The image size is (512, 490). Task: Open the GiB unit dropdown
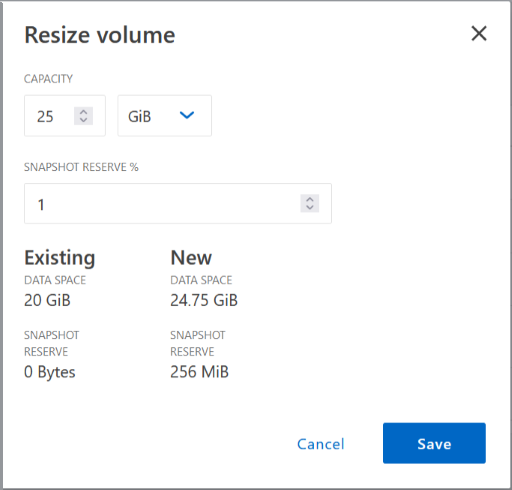coord(164,116)
